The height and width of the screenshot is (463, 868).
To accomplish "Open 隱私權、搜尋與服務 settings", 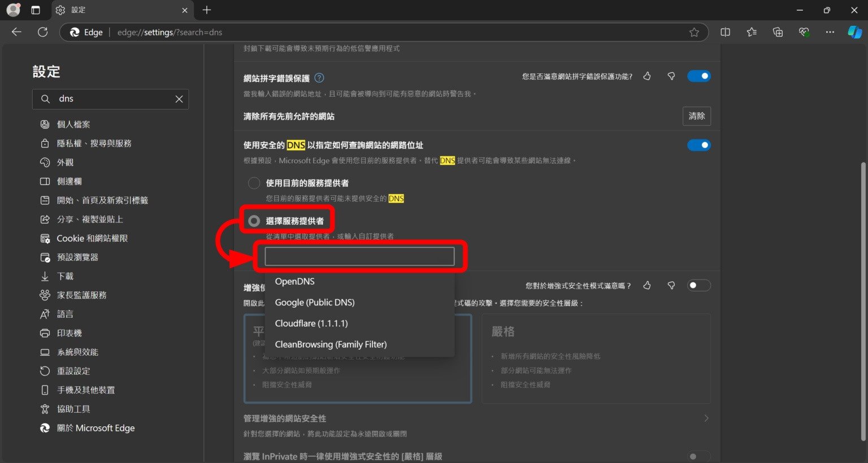I will pos(94,143).
